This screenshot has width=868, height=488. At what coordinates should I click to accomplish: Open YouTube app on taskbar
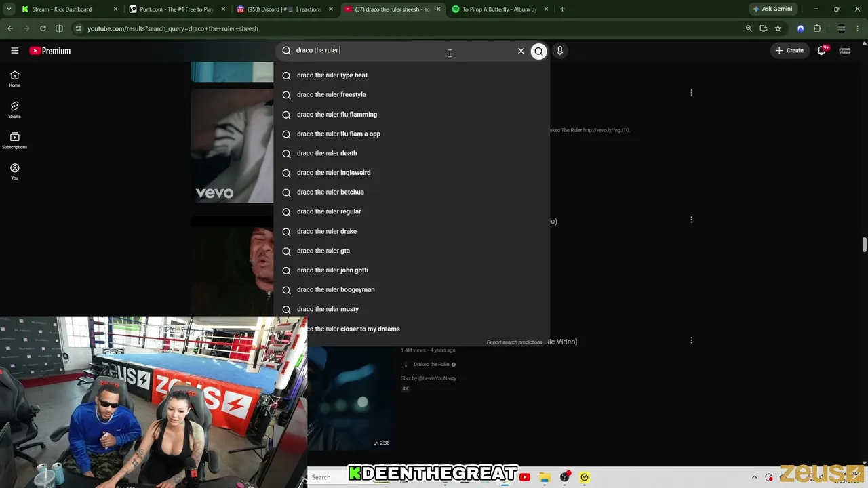click(525, 477)
